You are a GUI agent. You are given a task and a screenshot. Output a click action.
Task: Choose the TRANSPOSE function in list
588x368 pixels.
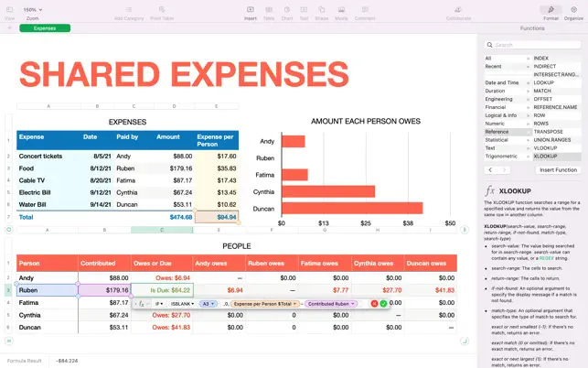(557, 132)
